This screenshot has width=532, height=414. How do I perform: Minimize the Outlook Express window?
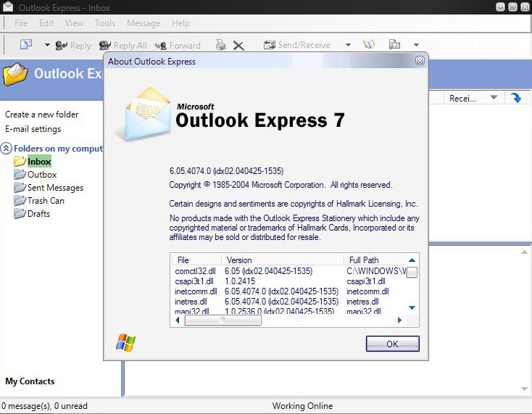[x=500, y=7]
